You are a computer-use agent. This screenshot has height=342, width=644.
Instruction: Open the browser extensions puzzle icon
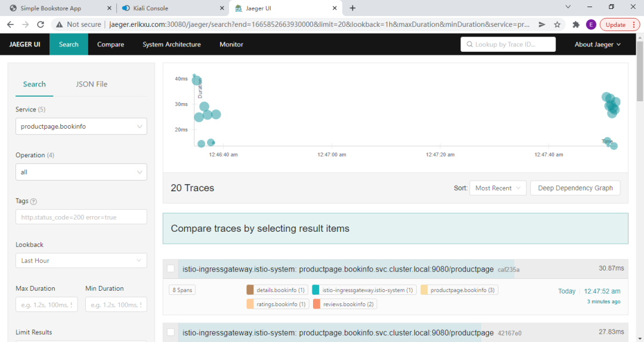(575, 24)
